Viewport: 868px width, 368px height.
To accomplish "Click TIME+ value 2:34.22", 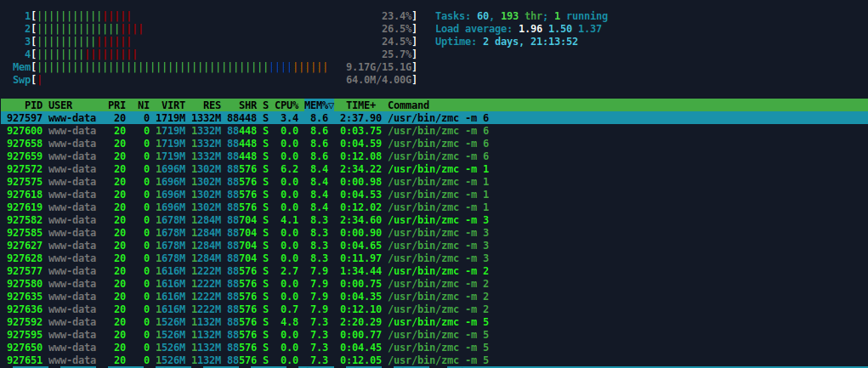I will tap(361, 169).
